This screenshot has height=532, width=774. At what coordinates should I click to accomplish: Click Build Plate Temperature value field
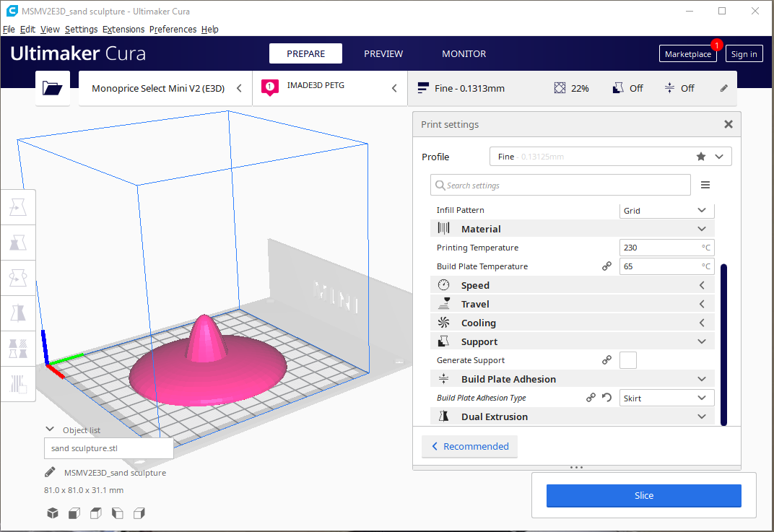(667, 266)
